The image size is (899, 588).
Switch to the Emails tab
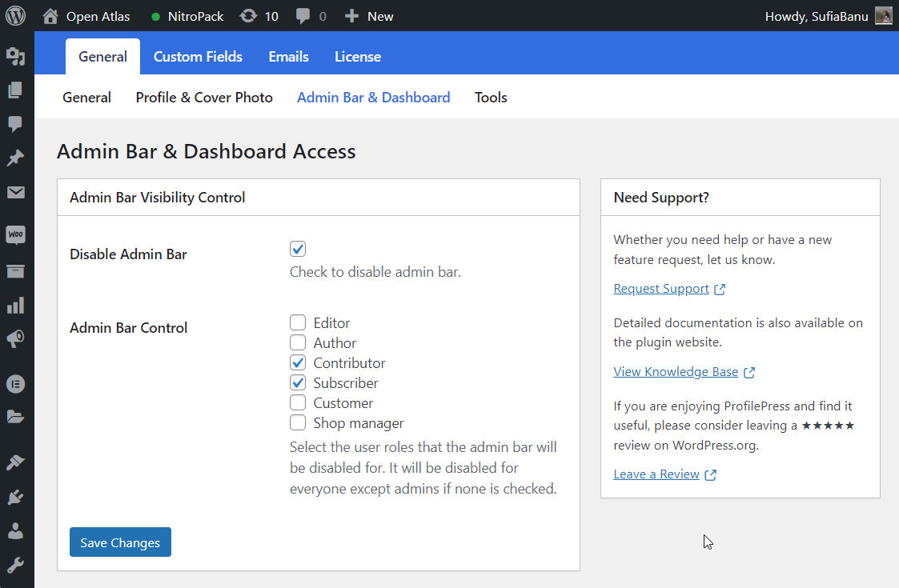point(288,56)
